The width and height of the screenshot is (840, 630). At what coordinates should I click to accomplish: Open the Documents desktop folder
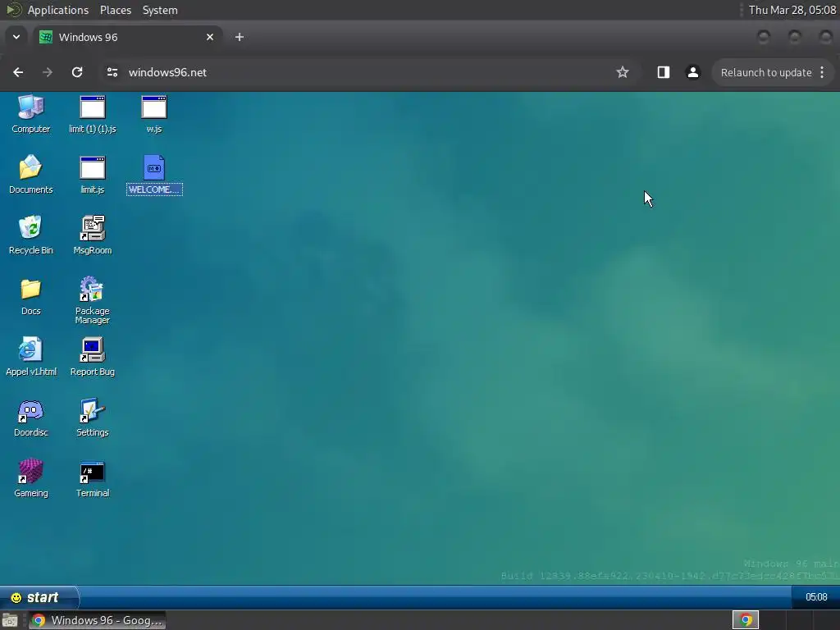click(x=31, y=175)
